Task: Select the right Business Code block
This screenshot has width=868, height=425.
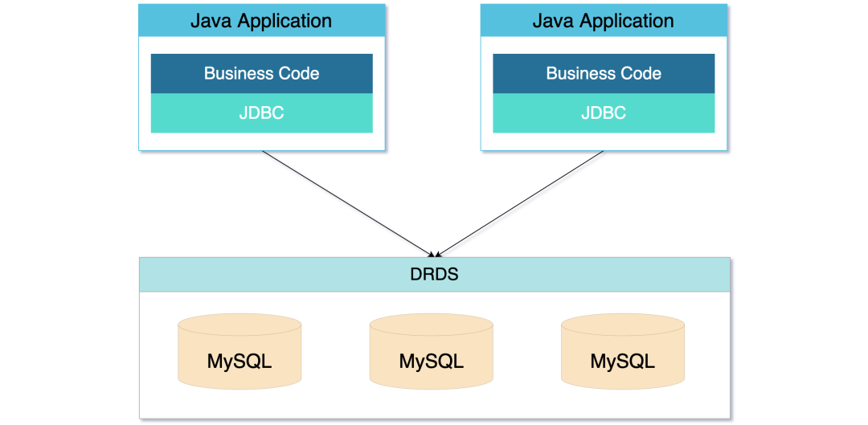Action: 604,74
